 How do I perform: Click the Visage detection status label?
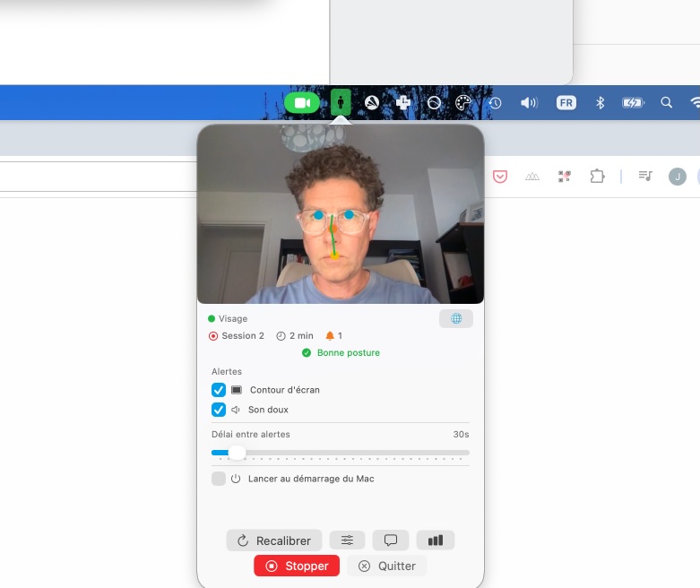233,318
